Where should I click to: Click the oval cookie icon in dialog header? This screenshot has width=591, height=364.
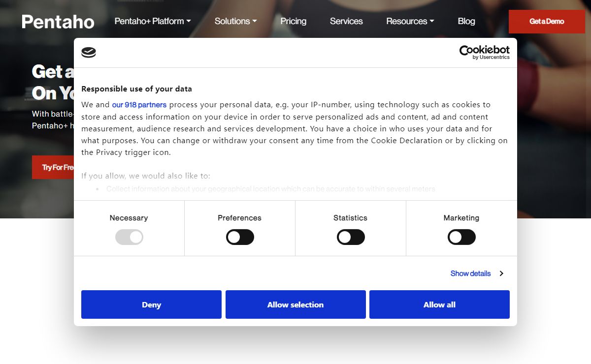pyautogui.click(x=89, y=53)
